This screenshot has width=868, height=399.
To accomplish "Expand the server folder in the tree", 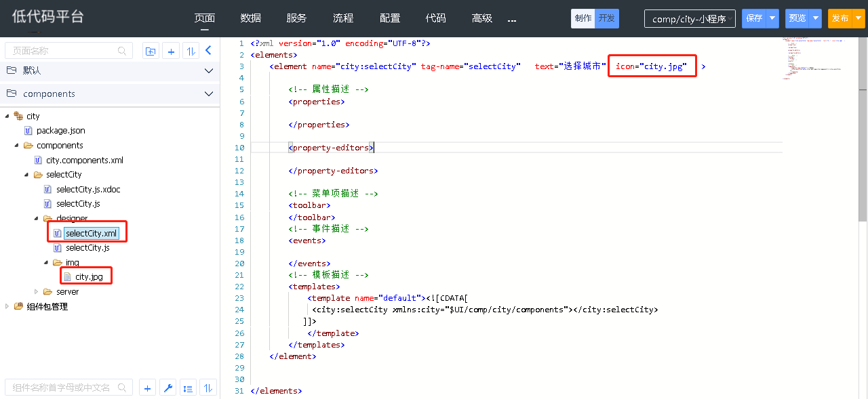I will pyautogui.click(x=37, y=292).
